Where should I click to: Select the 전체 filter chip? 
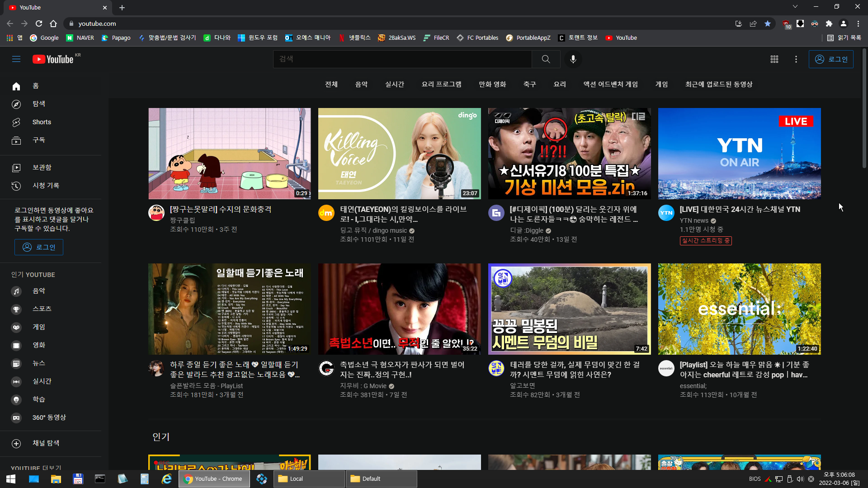(x=331, y=84)
